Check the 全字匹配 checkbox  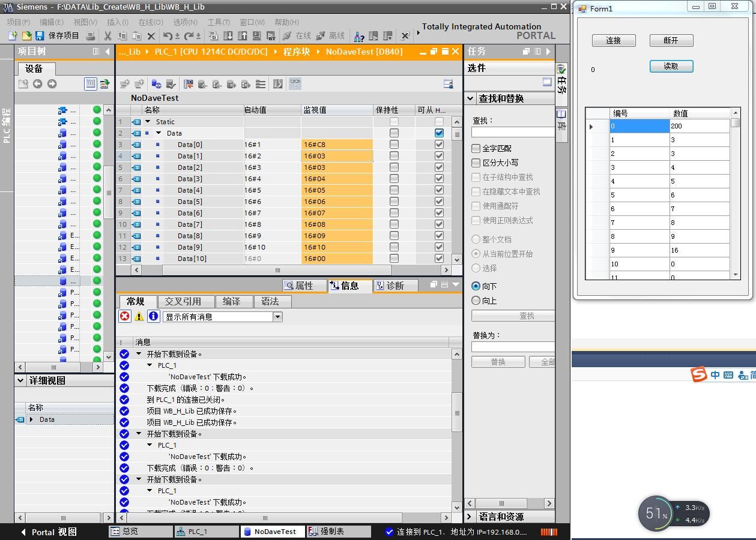476,148
